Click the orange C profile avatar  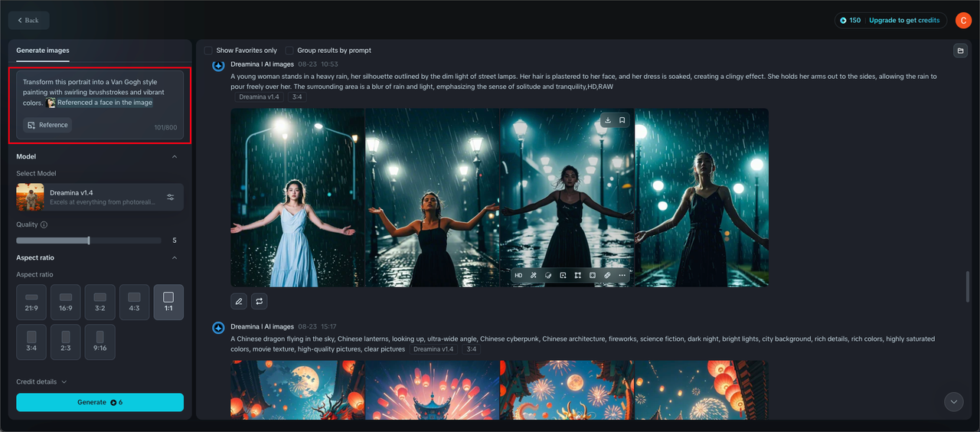pyautogui.click(x=963, y=21)
